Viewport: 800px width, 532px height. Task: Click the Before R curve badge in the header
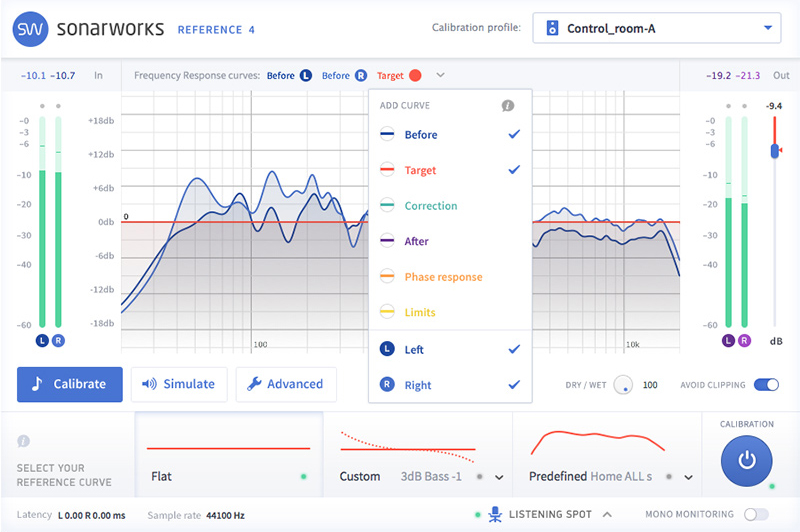tap(361, 75)
